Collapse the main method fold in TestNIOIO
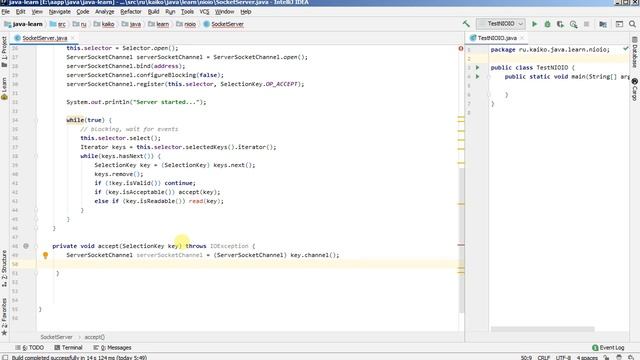 (489, 76)
